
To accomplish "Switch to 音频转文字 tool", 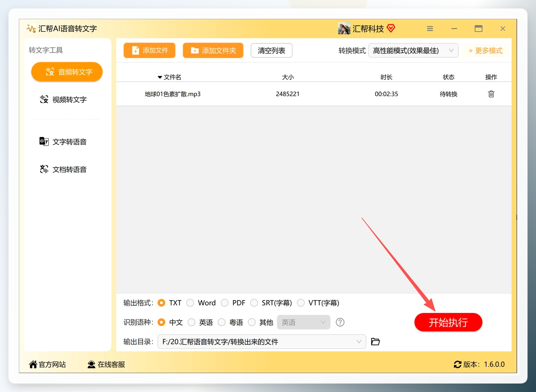I will (x=67, y=72).
